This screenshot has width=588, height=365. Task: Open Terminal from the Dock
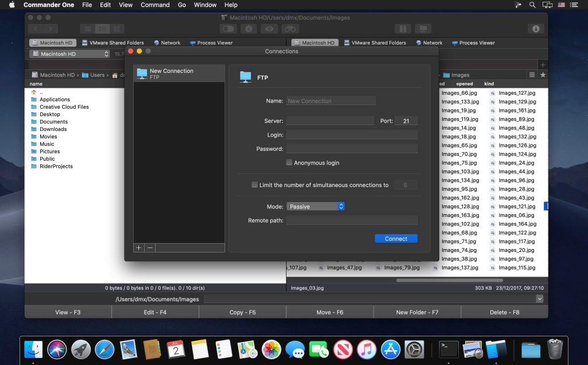pyautogui.click(x=448, y=349)
